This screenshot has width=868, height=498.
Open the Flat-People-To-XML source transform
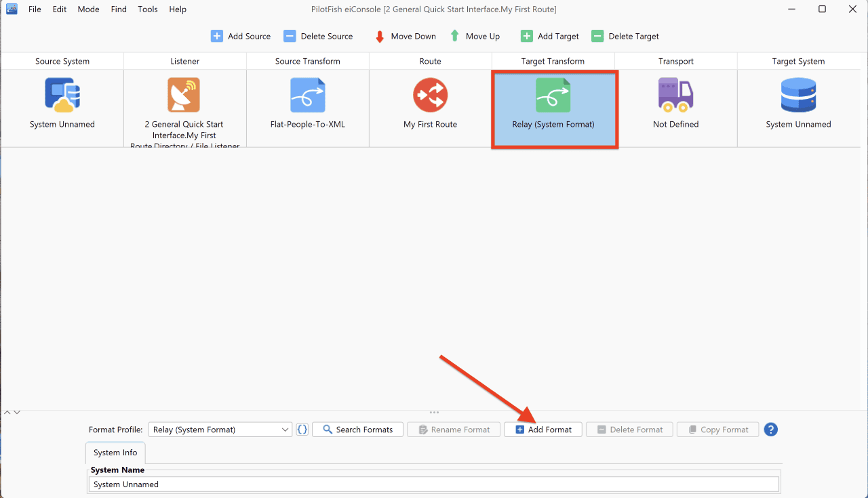tap(308, 95)
